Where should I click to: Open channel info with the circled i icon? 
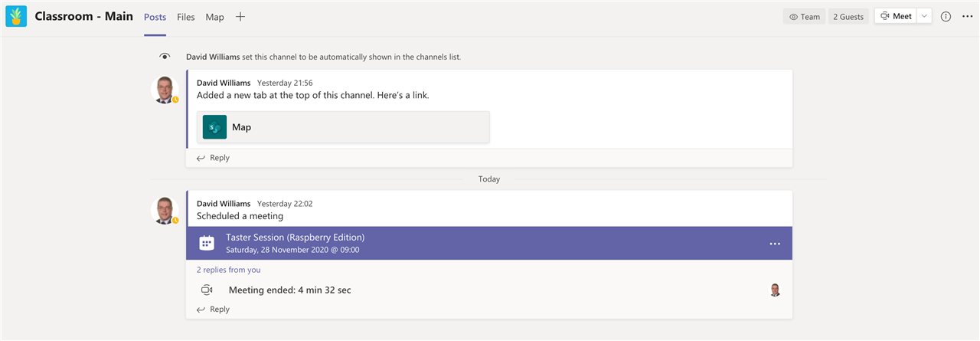(x=946, y=16)
